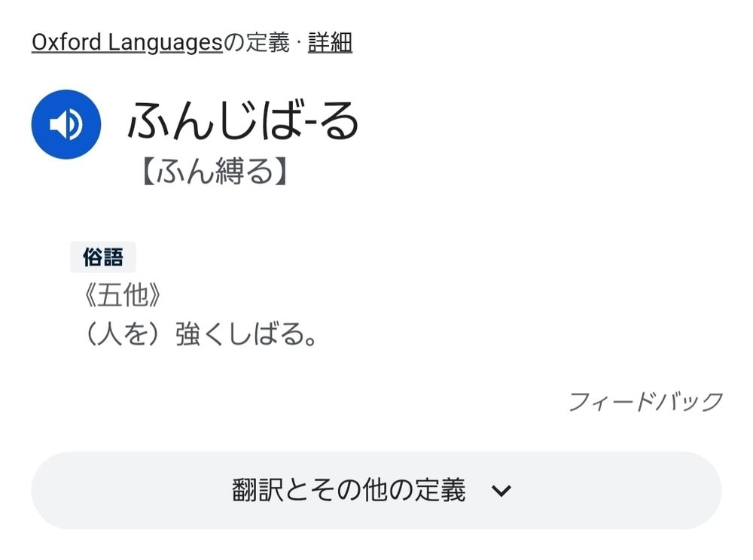
Task: Expand 翻訳とその他の定義 section
Action: click(x=376, y=490)
